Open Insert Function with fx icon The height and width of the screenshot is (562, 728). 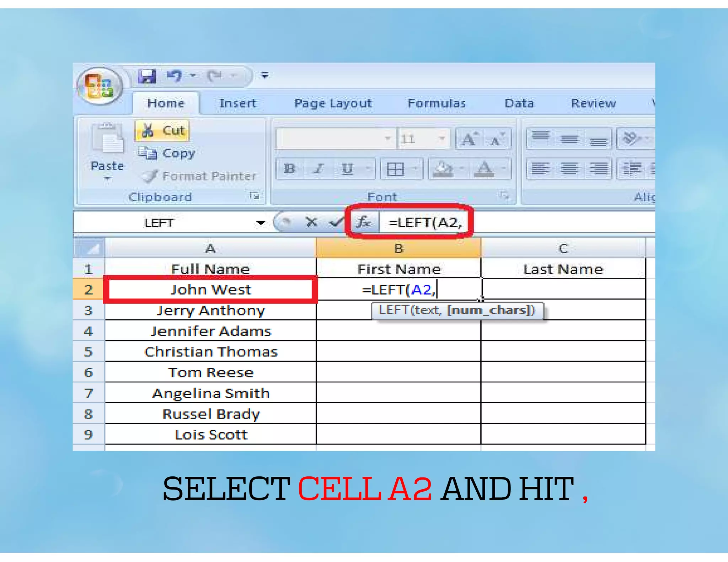pos(364,222)
